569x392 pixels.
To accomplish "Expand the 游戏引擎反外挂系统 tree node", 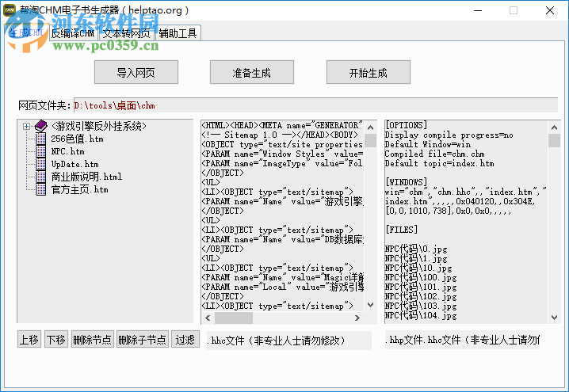I will (x=26, y=126).
